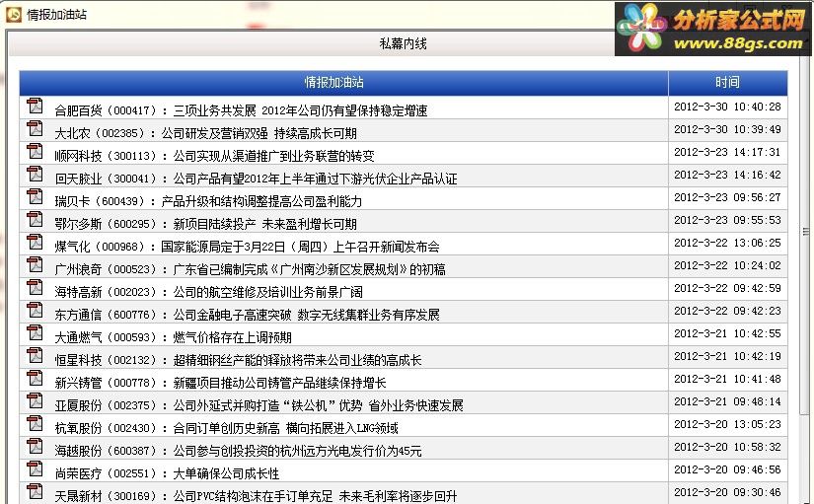
Task: Click the 情报加油站 app icon in title bar
Action: pos(14,14)
